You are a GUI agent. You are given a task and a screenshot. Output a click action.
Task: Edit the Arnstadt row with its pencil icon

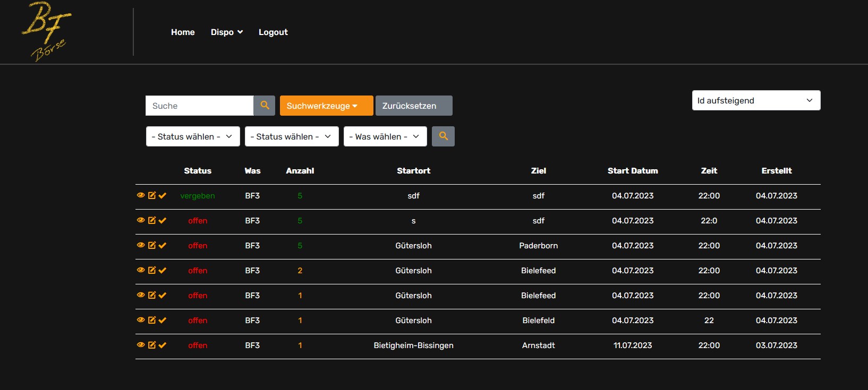pos(152,345)
